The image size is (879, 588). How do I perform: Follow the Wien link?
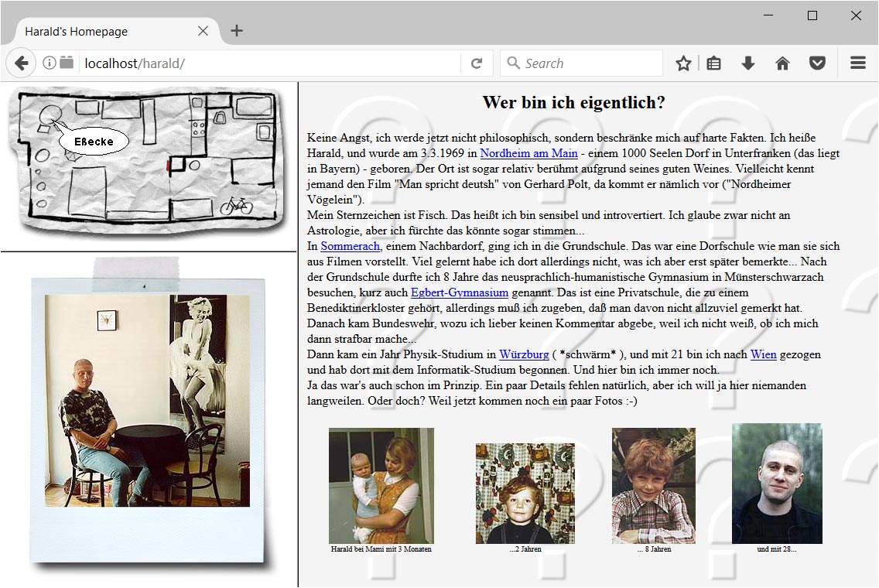(x=764, y=354)
